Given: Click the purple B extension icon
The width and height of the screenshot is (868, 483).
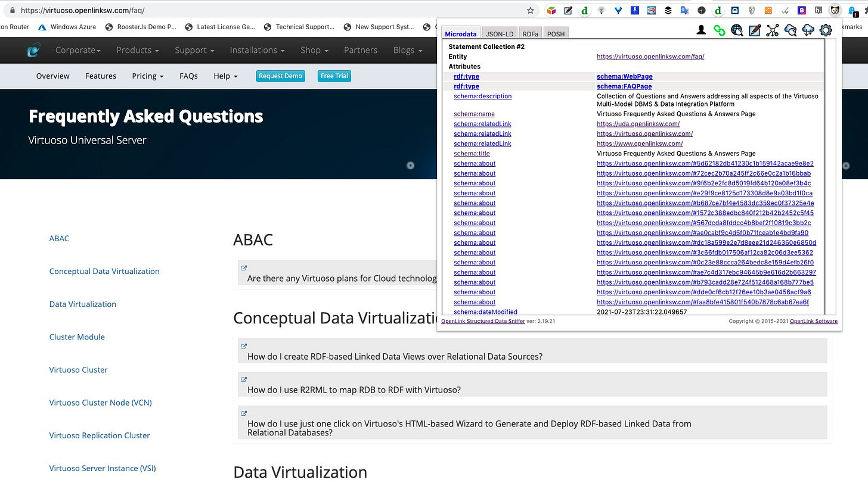Looking at the screenshot, I should [x=802, y=10].
